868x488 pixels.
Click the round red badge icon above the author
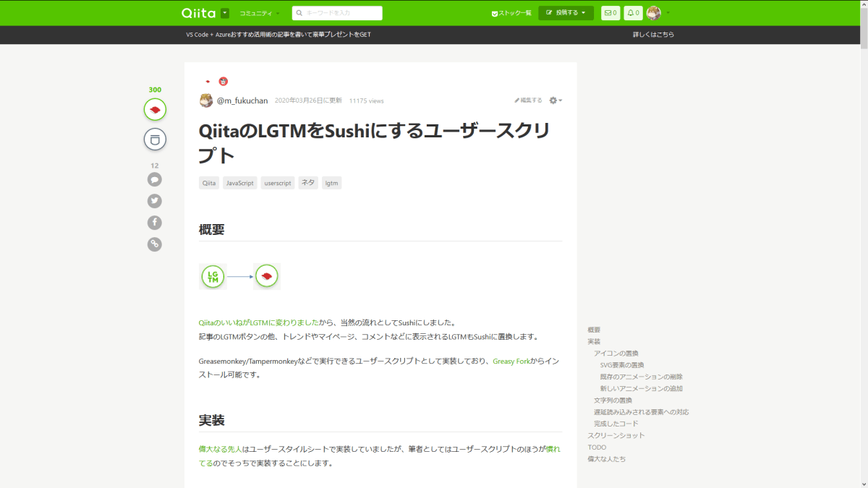[224, 82]
